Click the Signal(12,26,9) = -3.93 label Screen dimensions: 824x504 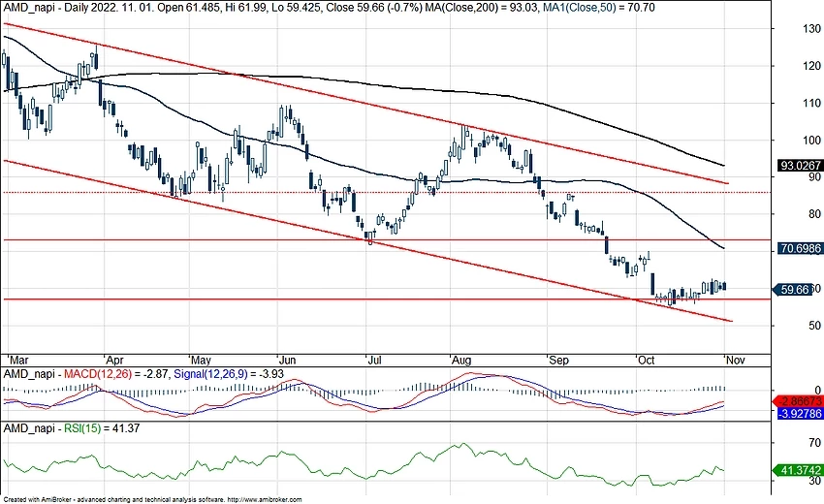click(x=229, y=374)
